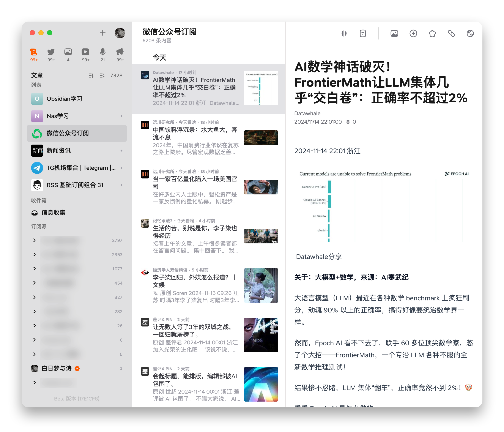504x432 pixels.
Task: Select the 微信公众号订阅 list
Action: tap(77, 133)
